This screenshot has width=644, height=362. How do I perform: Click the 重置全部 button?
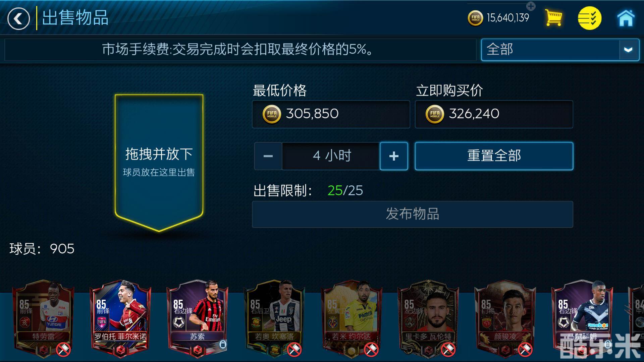click(x=494, y=156)
